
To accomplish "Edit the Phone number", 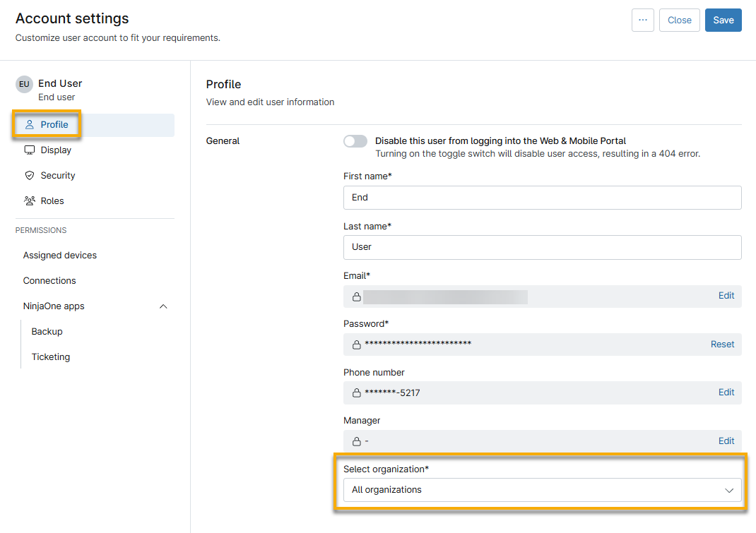I will [726, 393].
